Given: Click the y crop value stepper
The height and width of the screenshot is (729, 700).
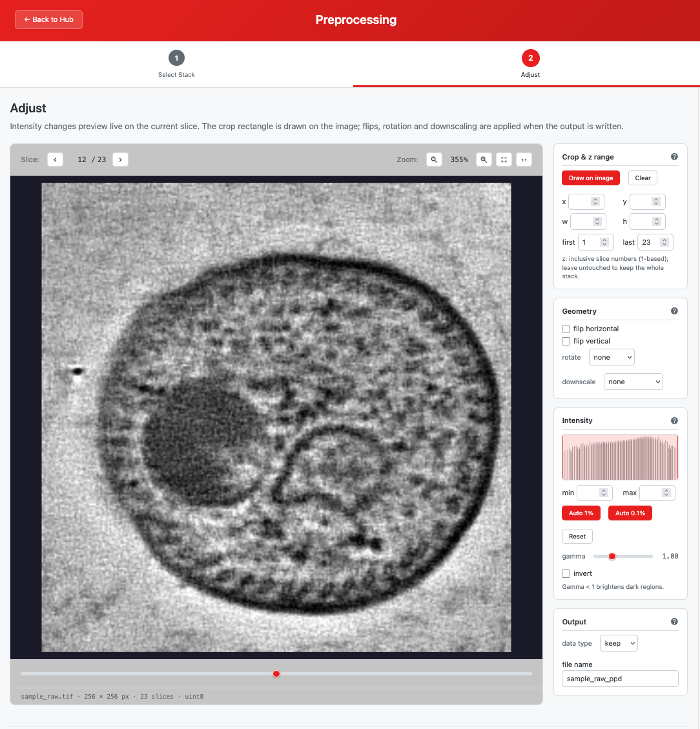Looking at the screenshot, I should pos(656,201).
